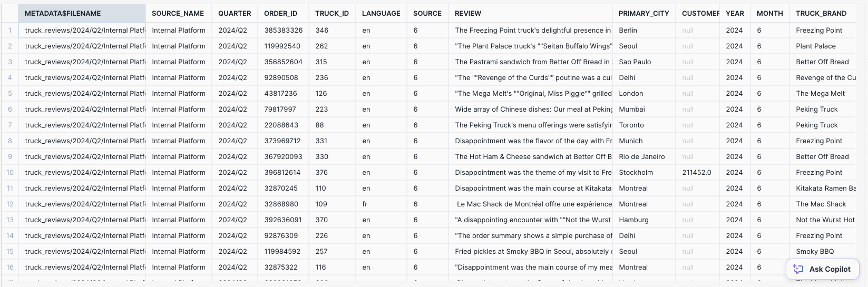Select the METADATA$FILENAME column header

(63, 13)
